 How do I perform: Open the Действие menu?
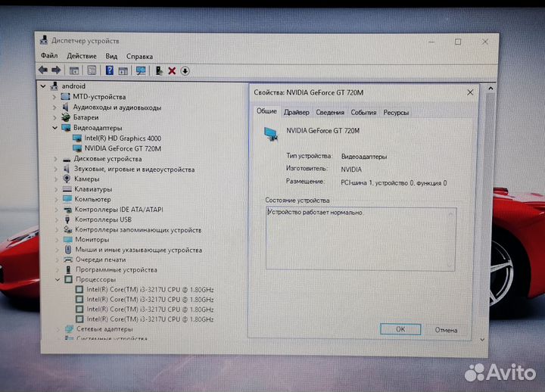click(x=81, y=56)
